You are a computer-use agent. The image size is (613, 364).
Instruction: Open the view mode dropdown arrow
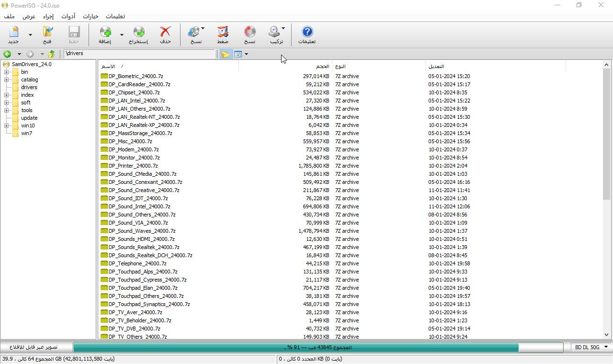click(x=246, y=54)
